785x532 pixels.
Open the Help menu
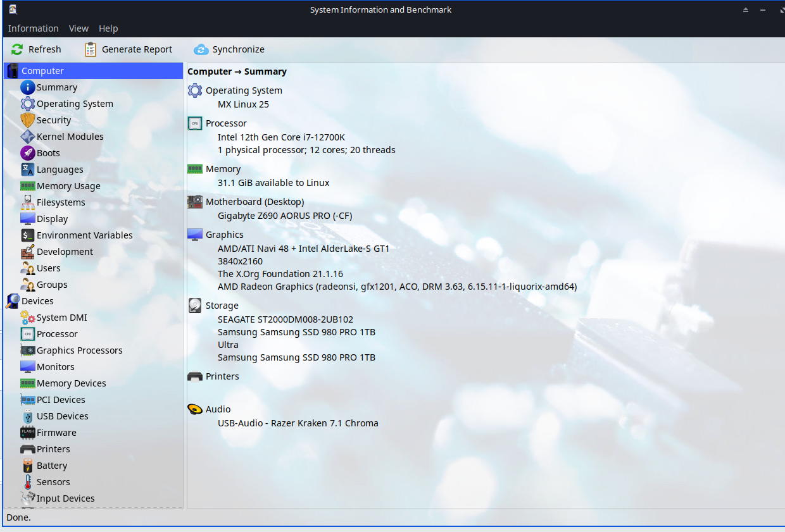pyautogui.click(x=108, y=28)
